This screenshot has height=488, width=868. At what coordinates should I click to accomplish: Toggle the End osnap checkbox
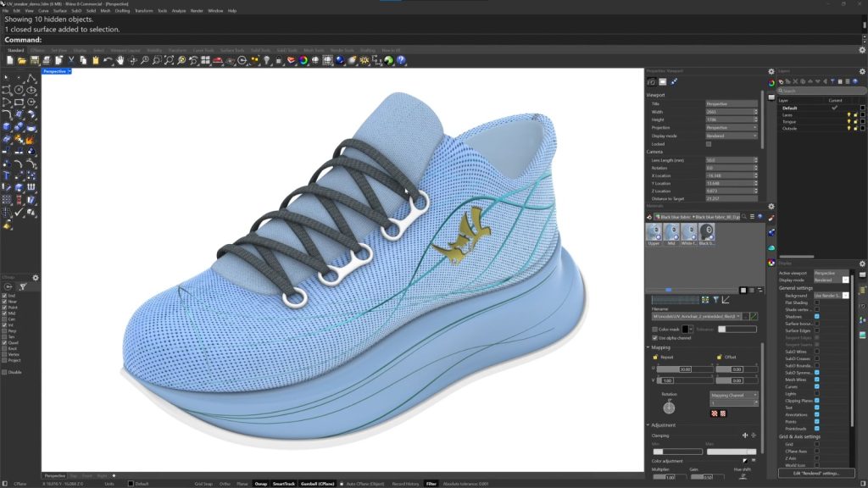[4, 296]
